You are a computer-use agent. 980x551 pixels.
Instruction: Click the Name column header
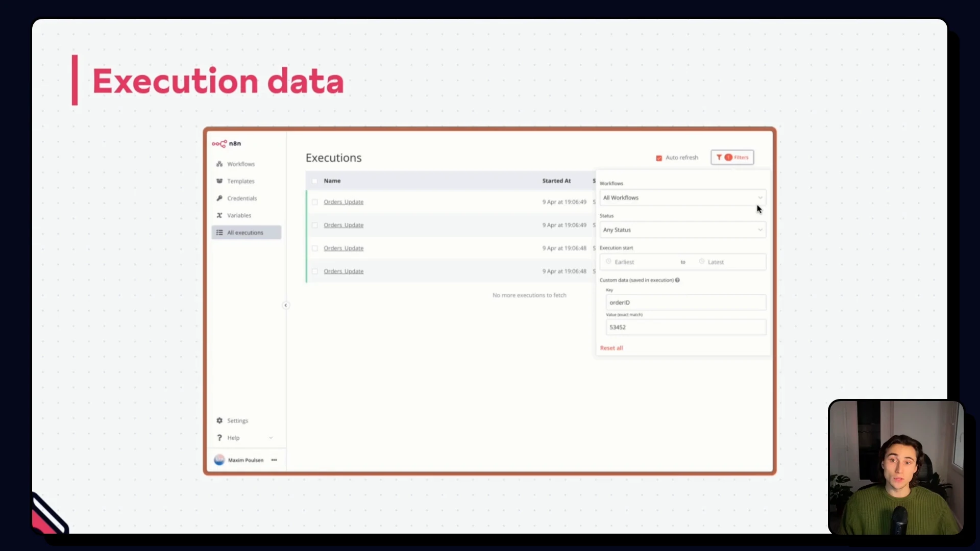(x=332, y=181)
